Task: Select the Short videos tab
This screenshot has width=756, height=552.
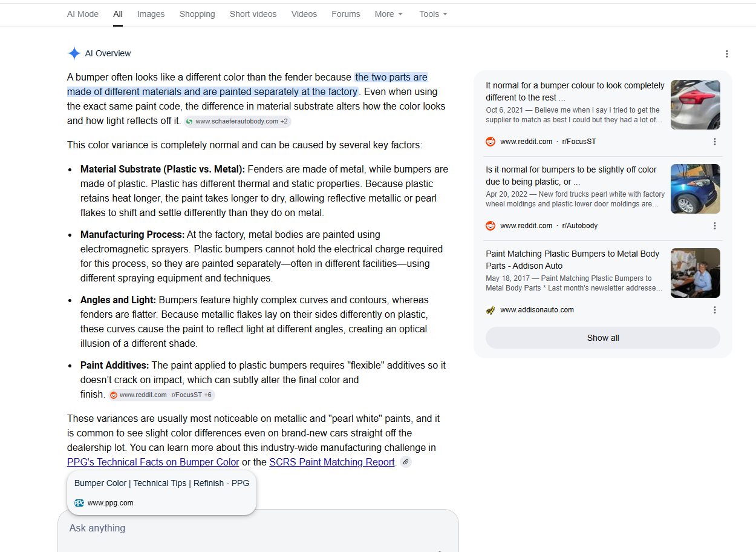Action: pyautogui.click(x=253, y=14)
